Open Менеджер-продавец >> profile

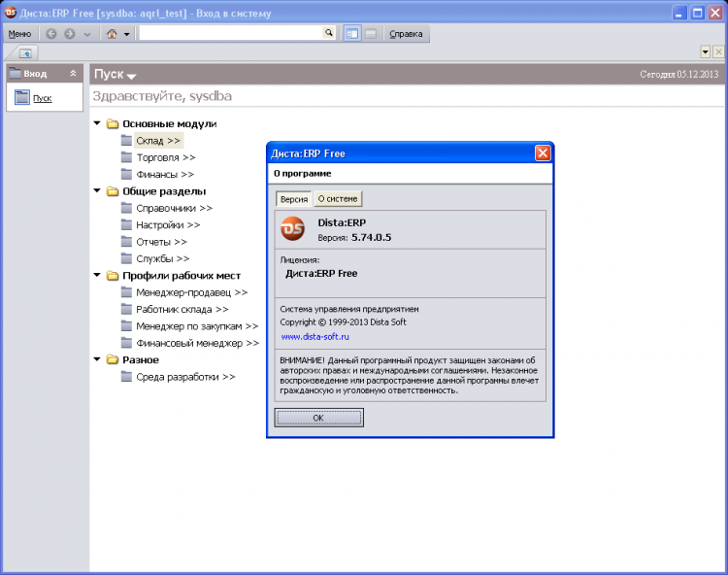tap(192, 292)
